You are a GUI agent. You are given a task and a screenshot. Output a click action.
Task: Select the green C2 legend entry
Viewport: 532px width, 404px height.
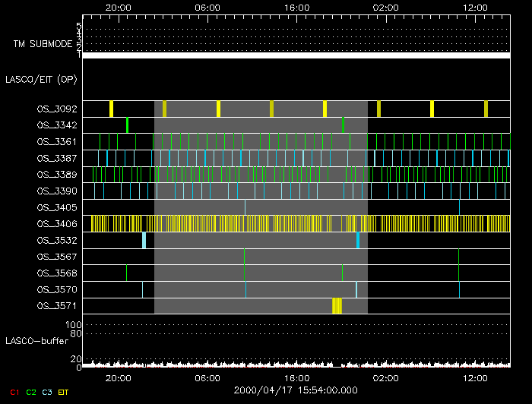30,393
